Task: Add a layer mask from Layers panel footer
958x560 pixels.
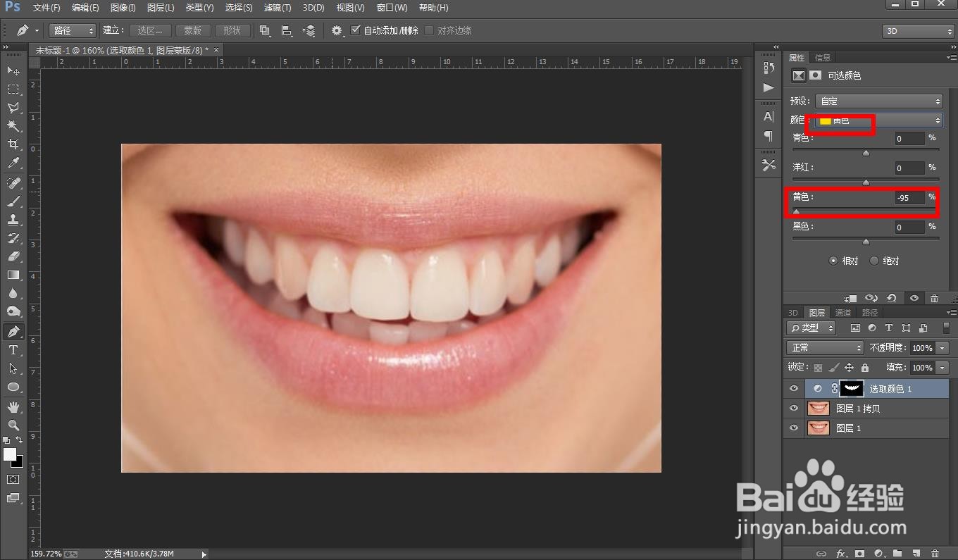Action: [859, 554]
